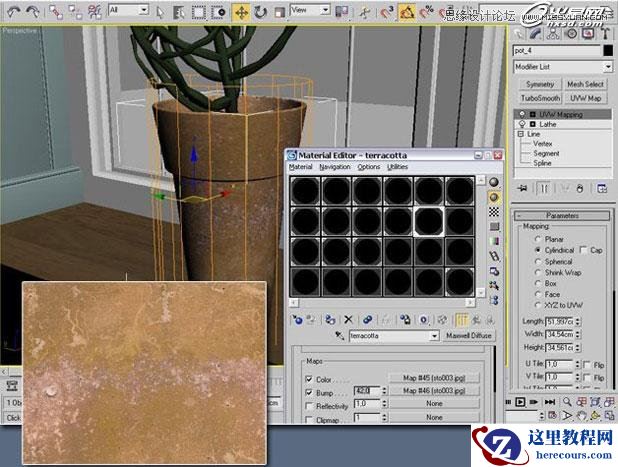Open the Utilities menu in Material Editor
Image resolution: width=618 pixels, height=467 pixels.
[397, 167]
